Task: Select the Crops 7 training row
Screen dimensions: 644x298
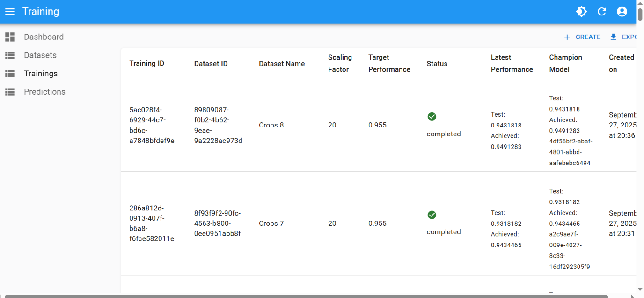Action: 271,223
